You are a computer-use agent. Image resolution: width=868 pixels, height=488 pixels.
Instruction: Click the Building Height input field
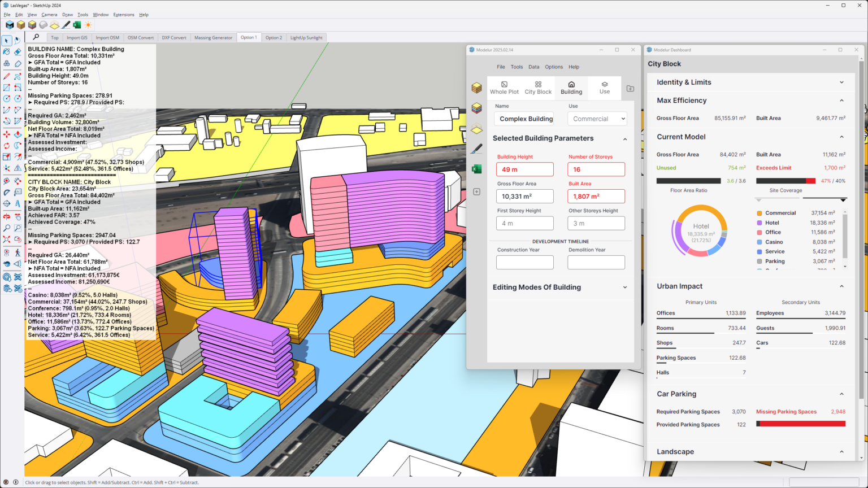click(524, 169)
